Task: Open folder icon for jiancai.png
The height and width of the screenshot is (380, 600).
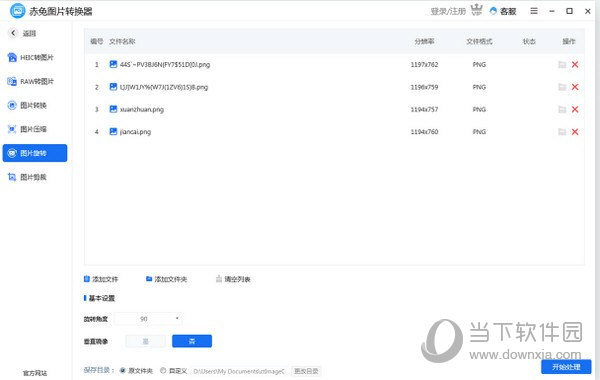Action: [x=562, y=132]
